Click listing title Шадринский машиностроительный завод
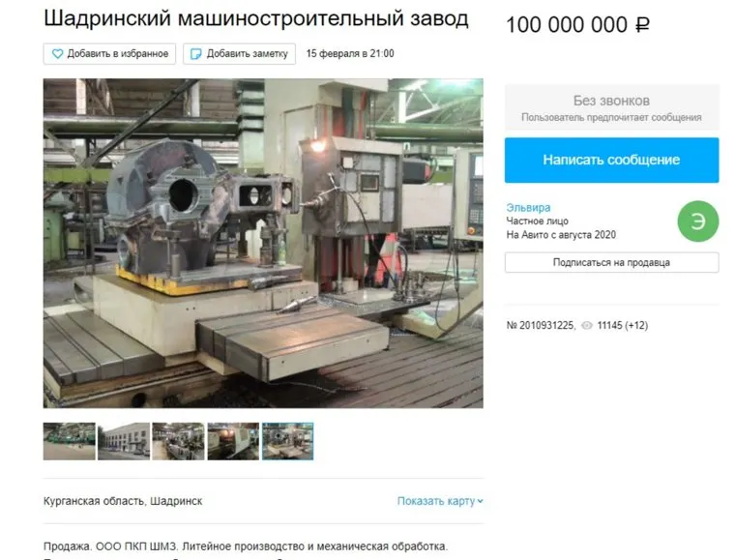This screenshot has width=735, height=560. (256, 18)
